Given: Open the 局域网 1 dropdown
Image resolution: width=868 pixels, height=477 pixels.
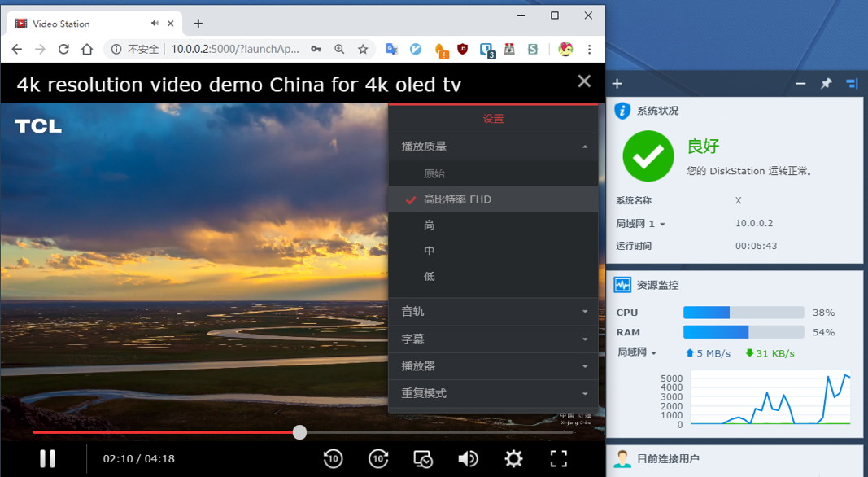Looking at the screenshot, I should tap(641, 224).
